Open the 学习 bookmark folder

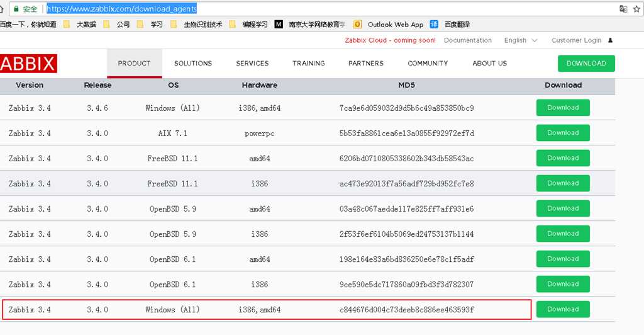[x=150, y=25]
